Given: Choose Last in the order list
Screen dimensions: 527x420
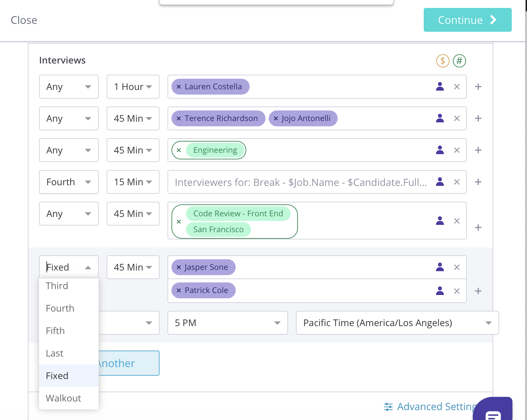Looking at the screenshot, I should [x=55, y=353].
